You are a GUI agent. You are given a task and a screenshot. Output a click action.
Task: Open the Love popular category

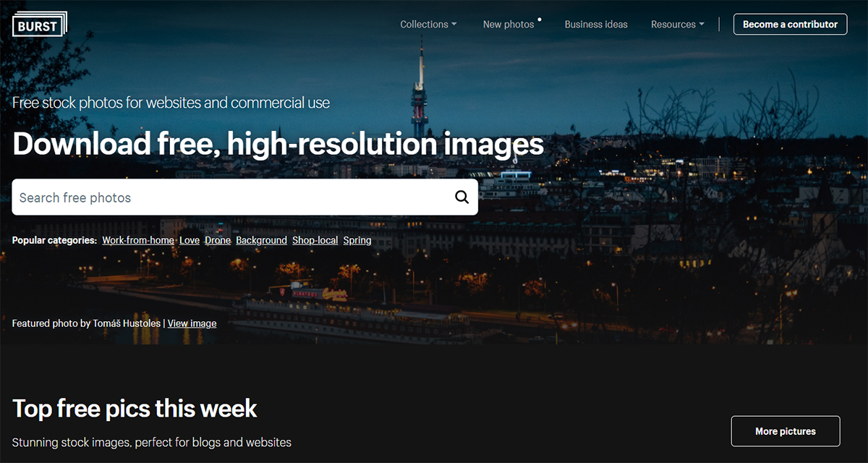(x=190, y=240)
